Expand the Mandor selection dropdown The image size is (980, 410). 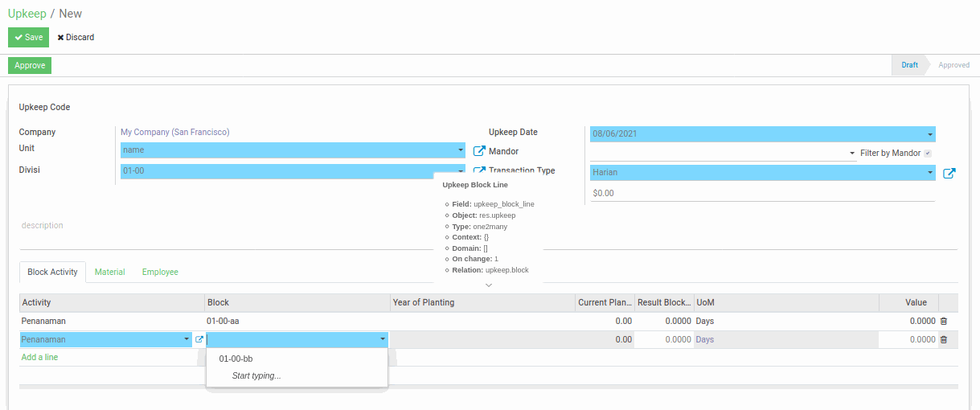coord(851,153)
